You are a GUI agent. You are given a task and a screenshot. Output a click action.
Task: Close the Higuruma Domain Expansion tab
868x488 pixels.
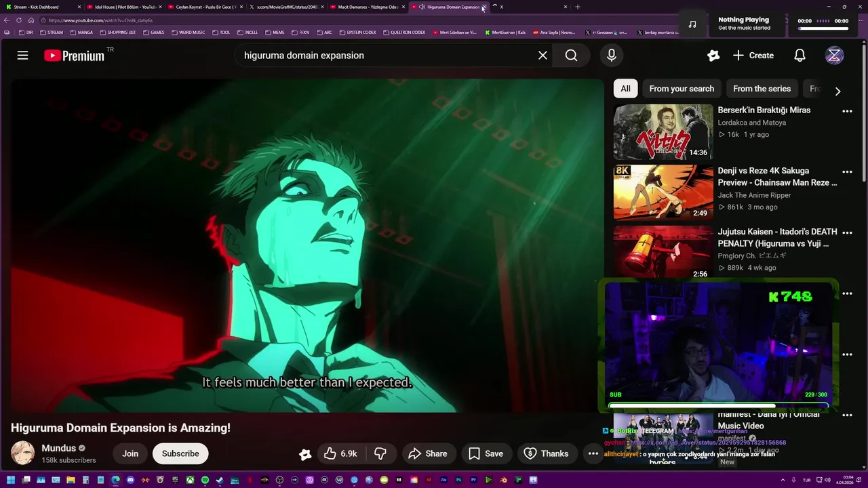coord(484,7)
